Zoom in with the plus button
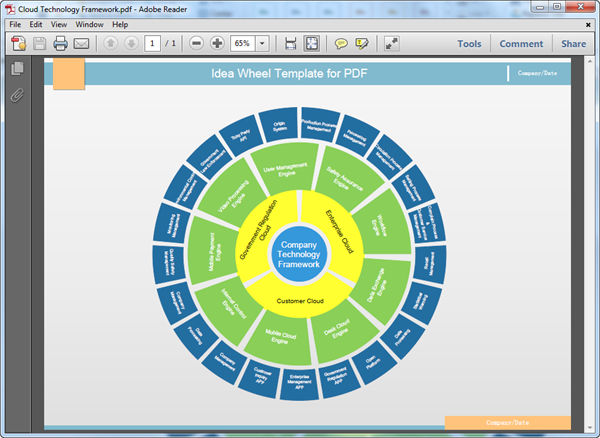Screen dimensions: 600x438 (217, 44)
